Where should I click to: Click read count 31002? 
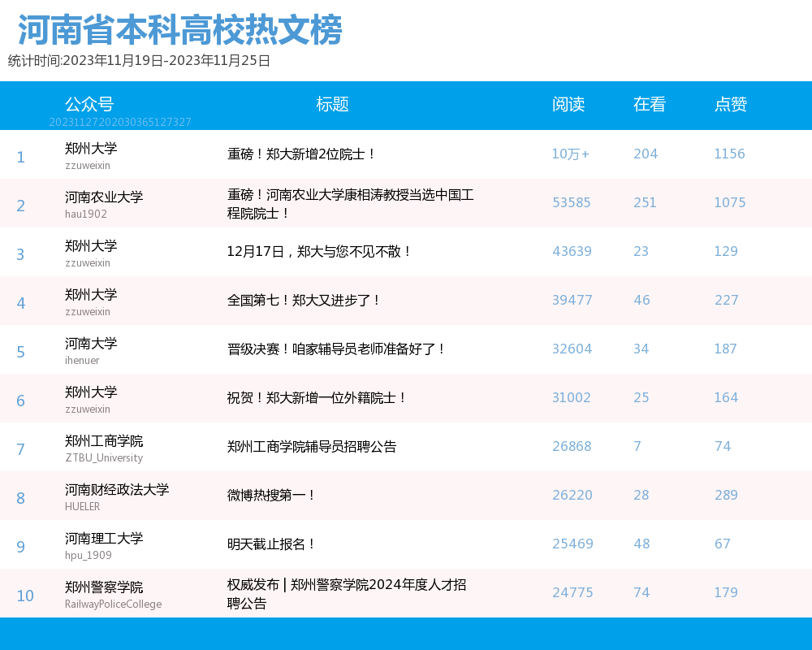571,397
